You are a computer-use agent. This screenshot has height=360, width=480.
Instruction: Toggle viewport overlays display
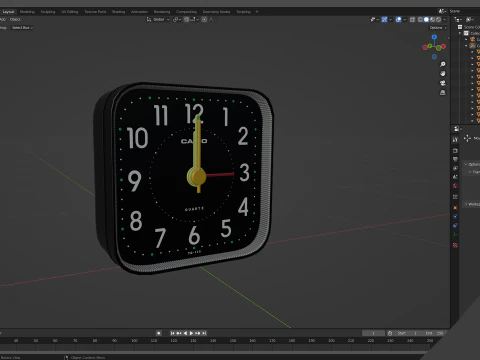[399, 20]
